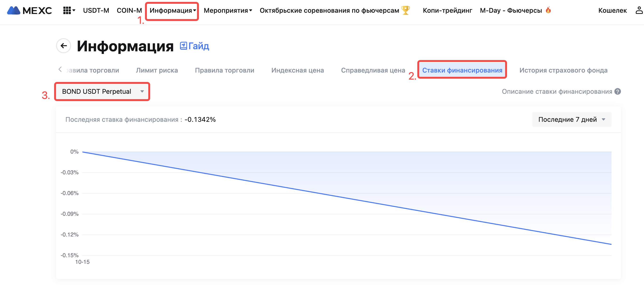Open the apps grid menu icon
Image resolution: width=644 pixels, height=285 pixels.
pos(67,11)
